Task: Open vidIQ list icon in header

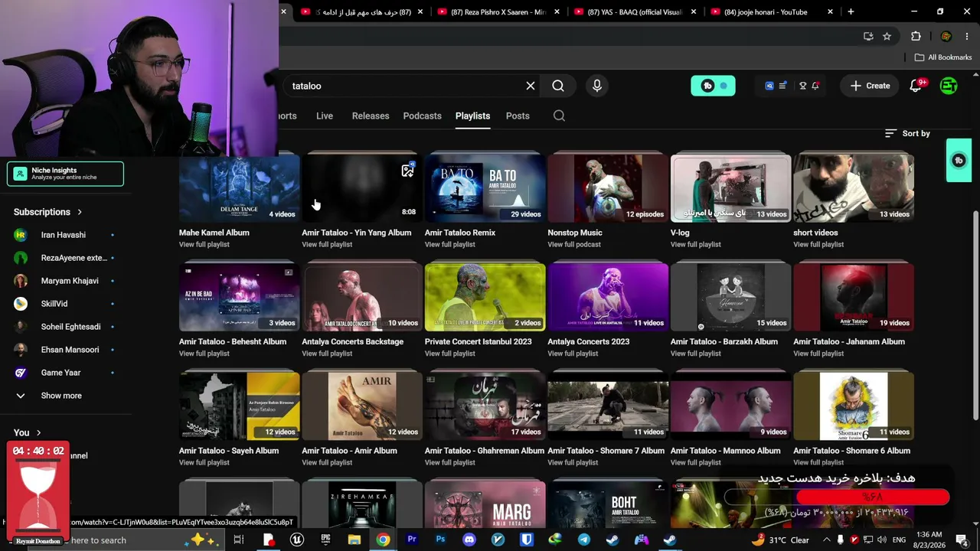Action: tap(782, 86)
